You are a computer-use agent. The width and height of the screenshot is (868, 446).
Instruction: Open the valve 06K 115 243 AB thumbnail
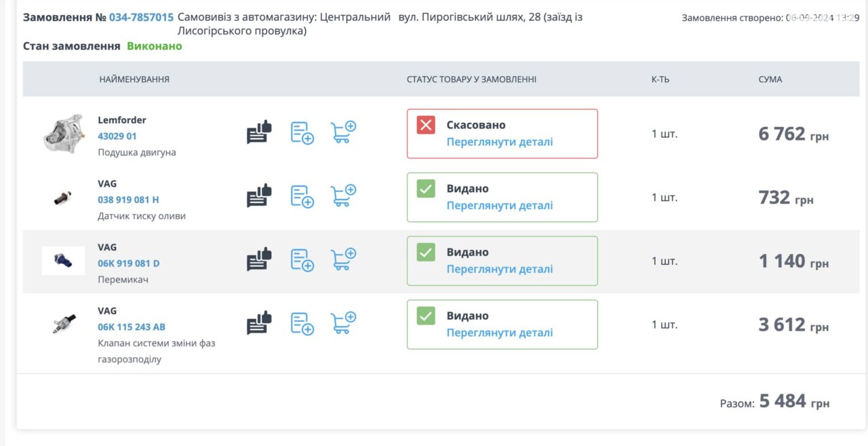pos(64,324)
